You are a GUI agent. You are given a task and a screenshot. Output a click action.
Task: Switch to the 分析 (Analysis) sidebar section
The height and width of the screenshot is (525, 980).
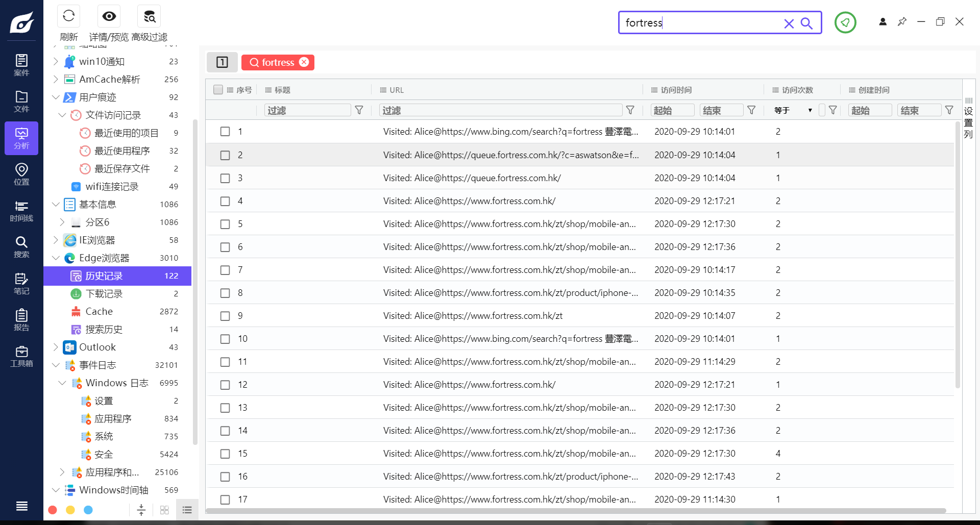[21, 138]
